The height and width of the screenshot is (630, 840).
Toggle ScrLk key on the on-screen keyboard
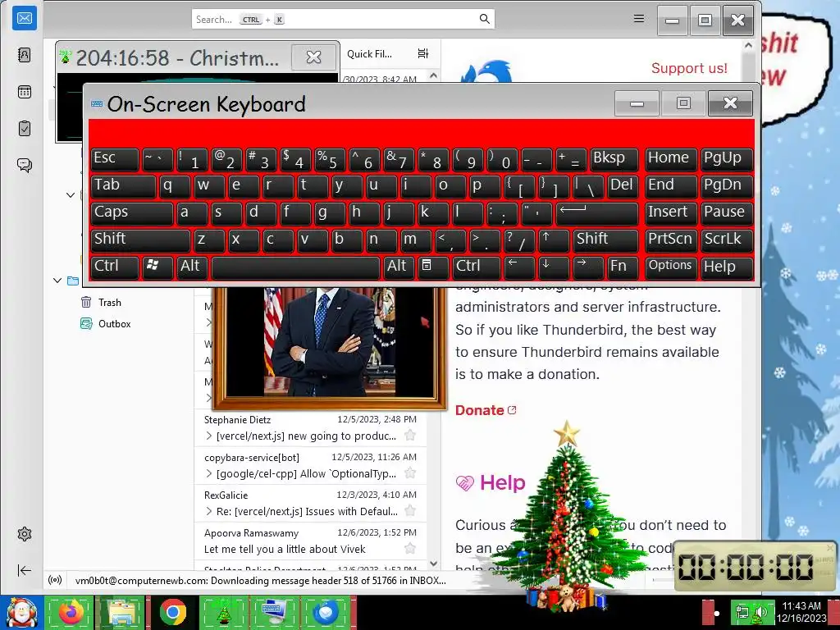coord(727,240)
